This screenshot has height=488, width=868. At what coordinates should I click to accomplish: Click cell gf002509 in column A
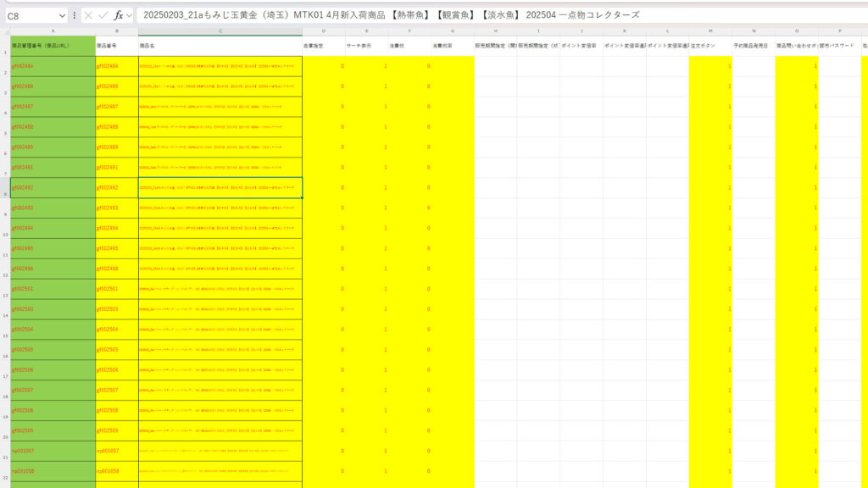coord(53,430)
